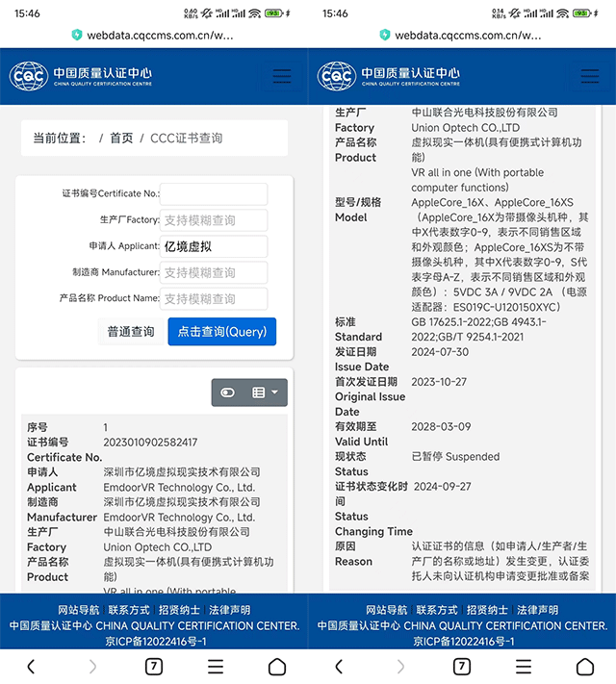The height and width of the screenshot is (684, 616).
Task: Click the Manufacturer search input field
Action: point(214,272)
